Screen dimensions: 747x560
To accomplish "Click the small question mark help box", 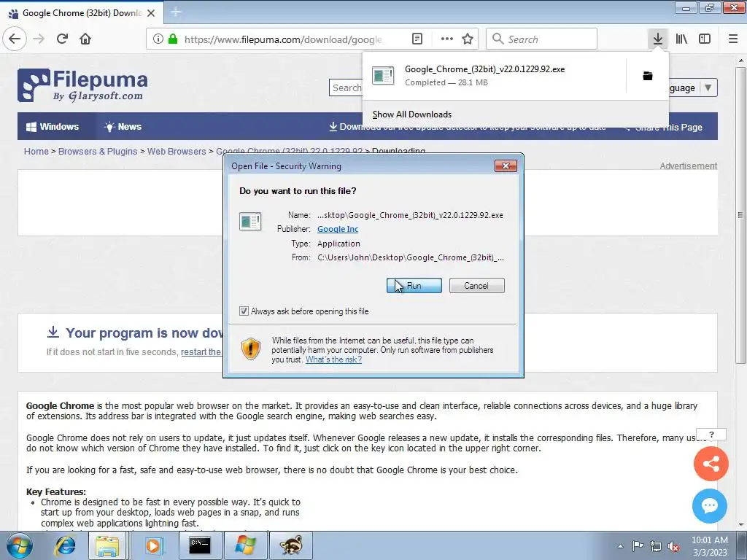I will (x=711, y=435).
